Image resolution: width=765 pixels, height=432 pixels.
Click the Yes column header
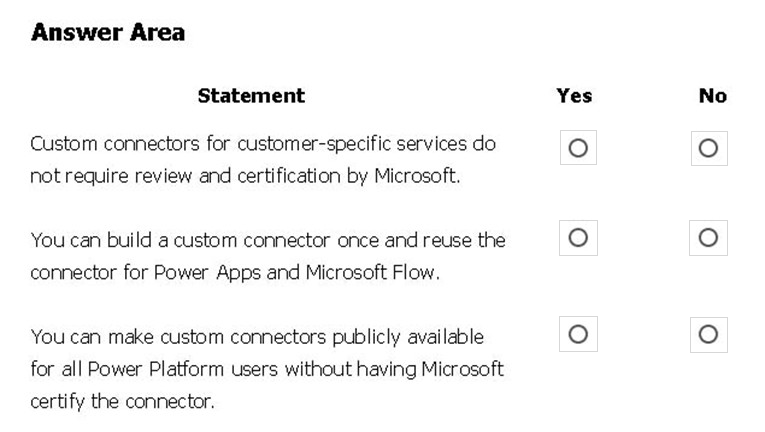(574, 96)
